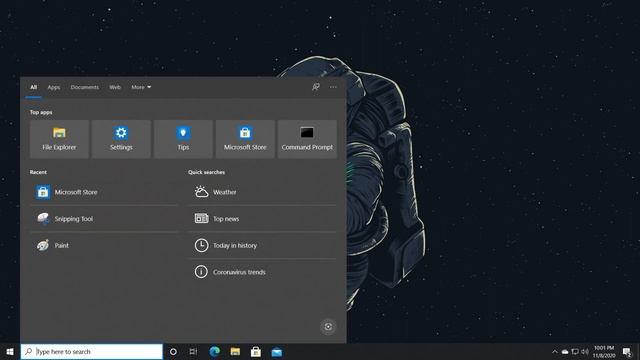Image resolution: width=640 pixels, height=360 pixels.
Task: Click the Cortana circle on the taskbar
Action: click(x=173, y=351)
